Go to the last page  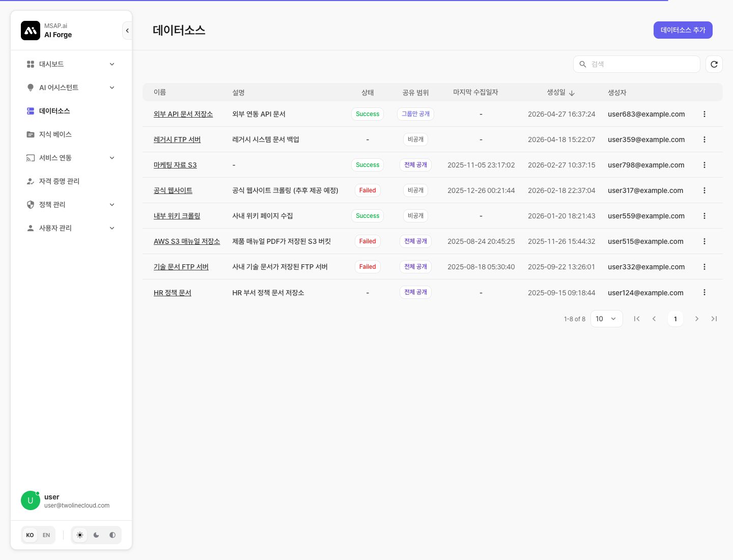click(714, 319)
